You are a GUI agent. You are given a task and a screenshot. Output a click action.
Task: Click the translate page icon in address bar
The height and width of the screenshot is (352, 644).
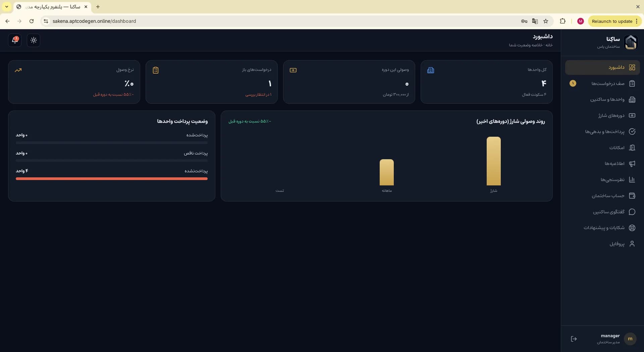535,21
